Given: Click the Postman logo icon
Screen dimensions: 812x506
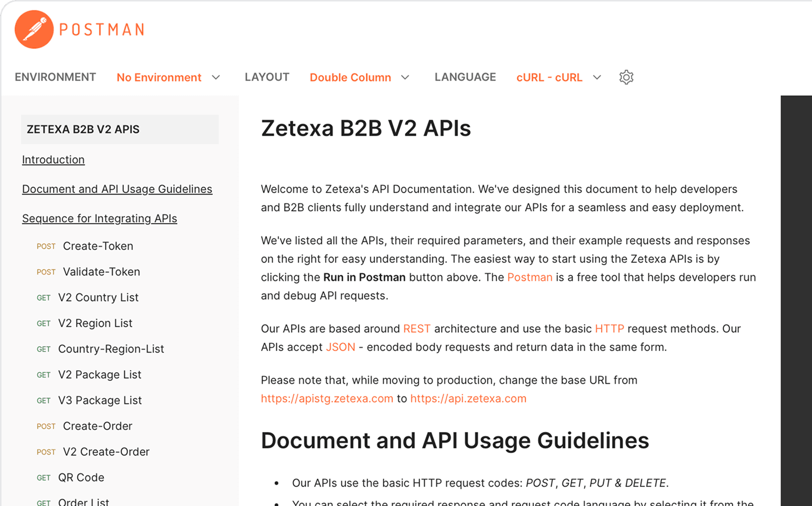Looking at the screenshot, I should point(34,29).
